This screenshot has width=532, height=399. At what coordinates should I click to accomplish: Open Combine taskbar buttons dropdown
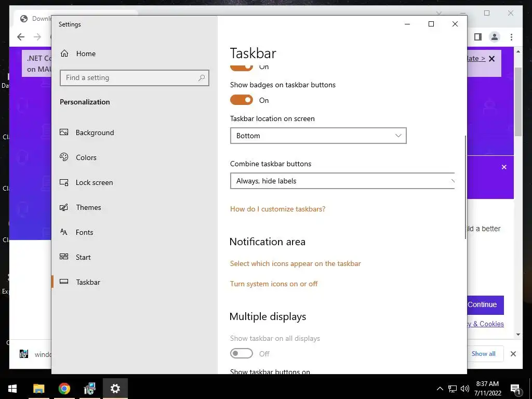click(342, 181)
